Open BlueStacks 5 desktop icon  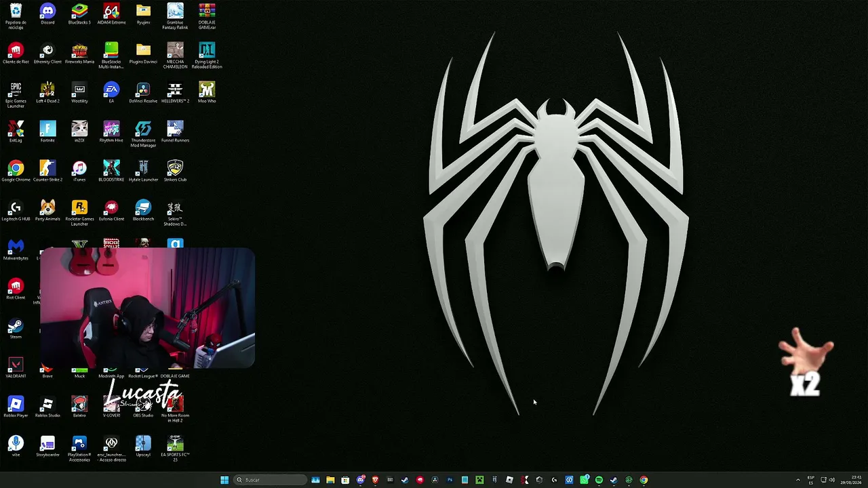point(79,14)
